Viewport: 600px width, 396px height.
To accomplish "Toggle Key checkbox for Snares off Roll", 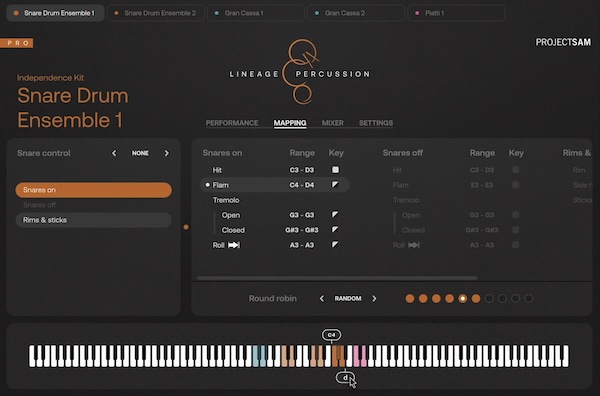I will point(515,244).
